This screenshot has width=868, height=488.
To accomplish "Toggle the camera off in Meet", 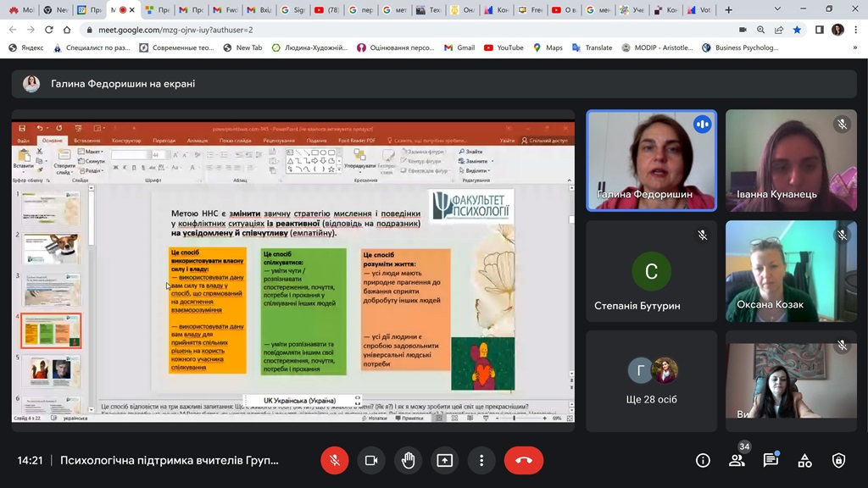I will click(x=371, y=460).
